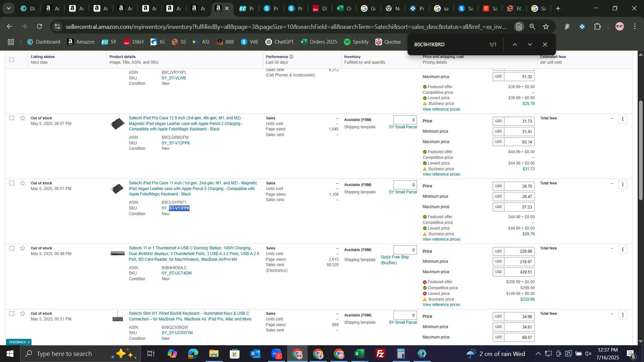Bookmark this page with star icon
Screen dimensions: 644x362
(546, 26)
